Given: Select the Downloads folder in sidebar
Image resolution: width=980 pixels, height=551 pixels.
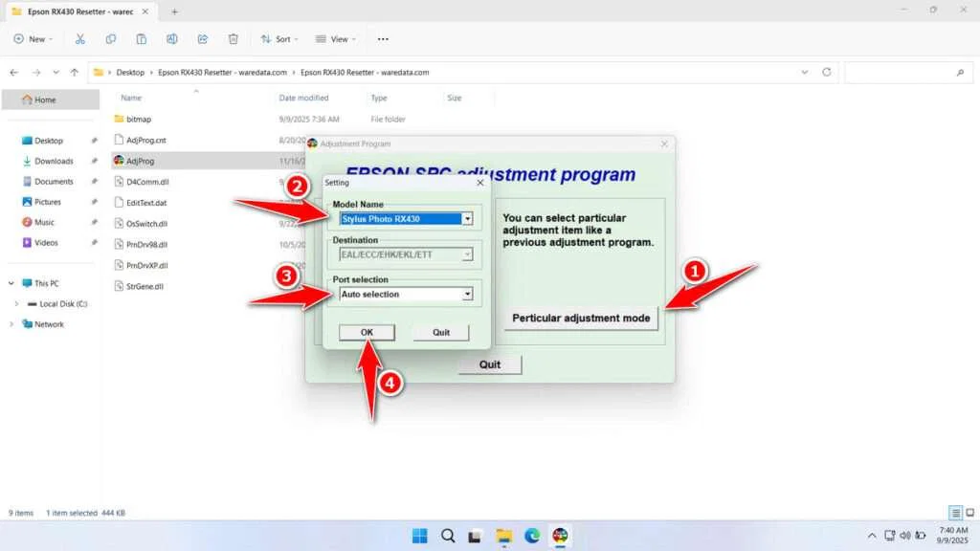Looking at the screenshot, I should pyautogui.click(x=54, y=161).
